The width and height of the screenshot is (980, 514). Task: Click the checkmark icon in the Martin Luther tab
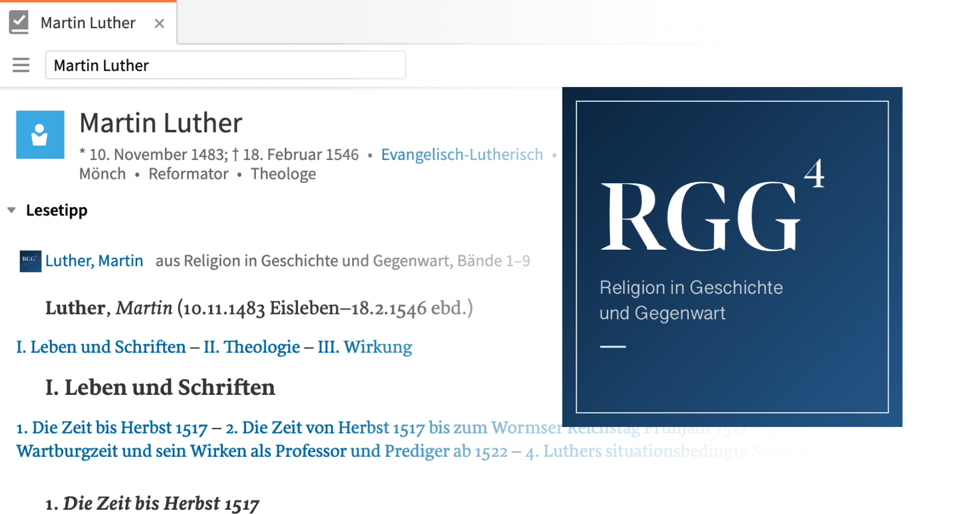coord(19,23)
